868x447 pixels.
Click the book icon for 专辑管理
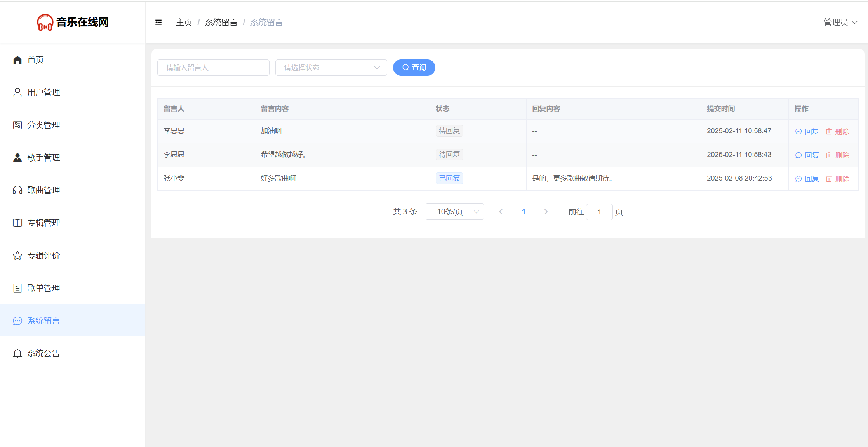17,223
